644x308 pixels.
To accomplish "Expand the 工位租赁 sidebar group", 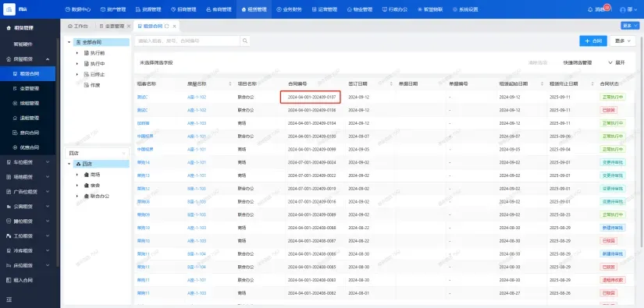I will tap(27, 235).
